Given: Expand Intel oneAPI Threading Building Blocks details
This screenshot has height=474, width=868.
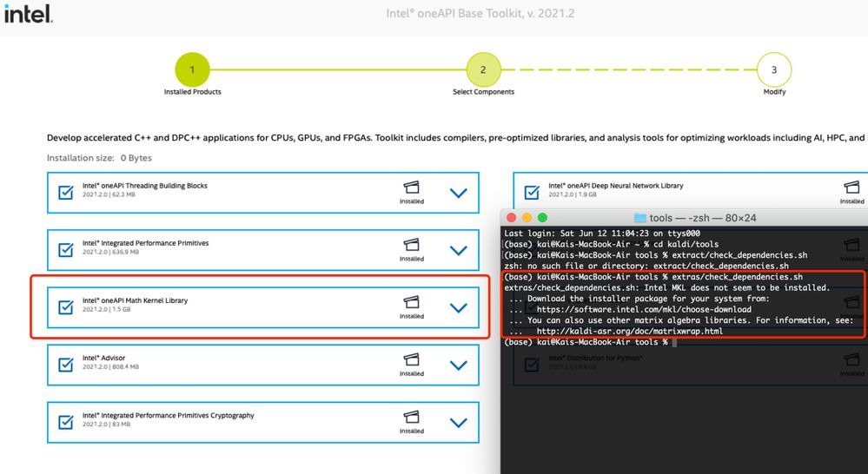Looking at the screenshot, I should point(459,193).
